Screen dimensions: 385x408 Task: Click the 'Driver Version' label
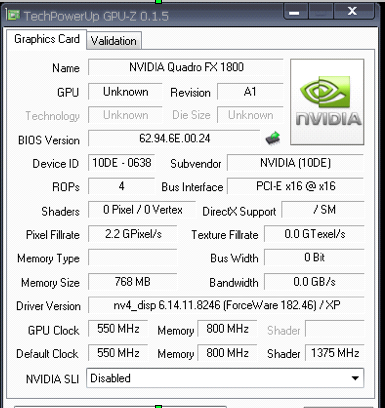point(48,306)
